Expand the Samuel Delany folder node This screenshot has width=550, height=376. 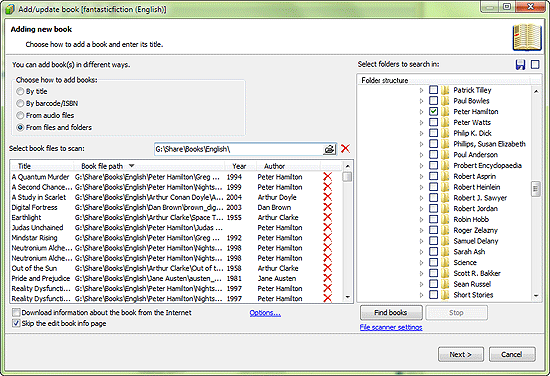(x=421, y=241)
